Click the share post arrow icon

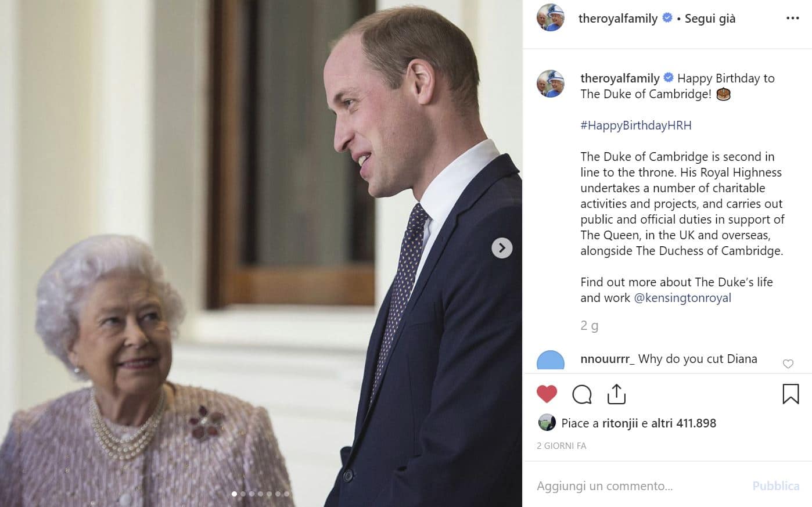[616, 394]
